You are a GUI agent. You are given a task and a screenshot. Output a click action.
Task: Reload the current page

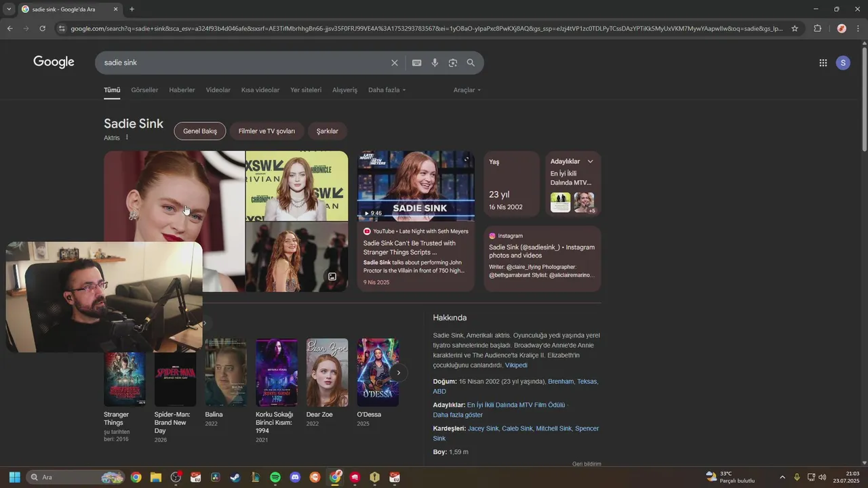click(x=42, y=28)
